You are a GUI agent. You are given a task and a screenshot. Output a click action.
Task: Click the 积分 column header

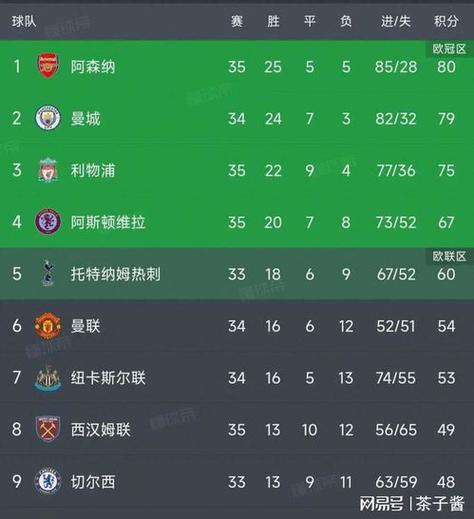446,21
